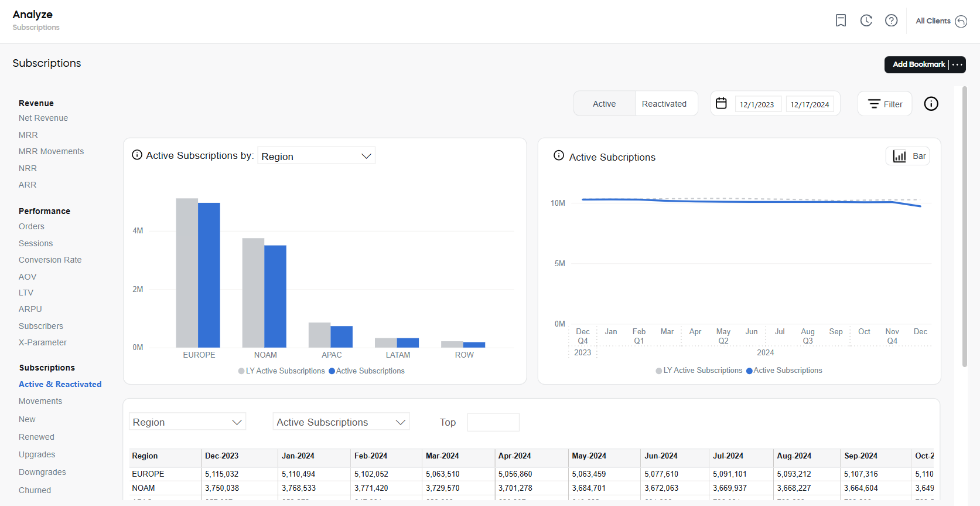980x506 pixels.
Task: Click the All Clients back arrow icon
Action: (961, 21)
